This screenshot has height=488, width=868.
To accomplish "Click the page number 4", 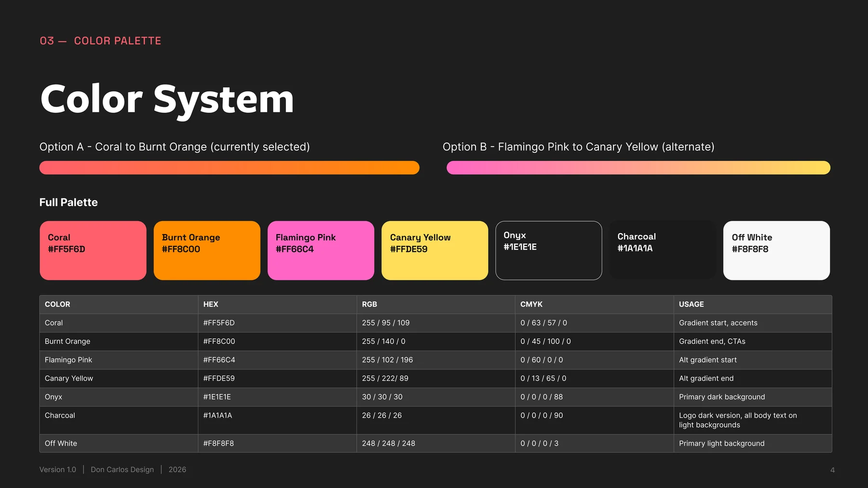I will coord(832,470).
